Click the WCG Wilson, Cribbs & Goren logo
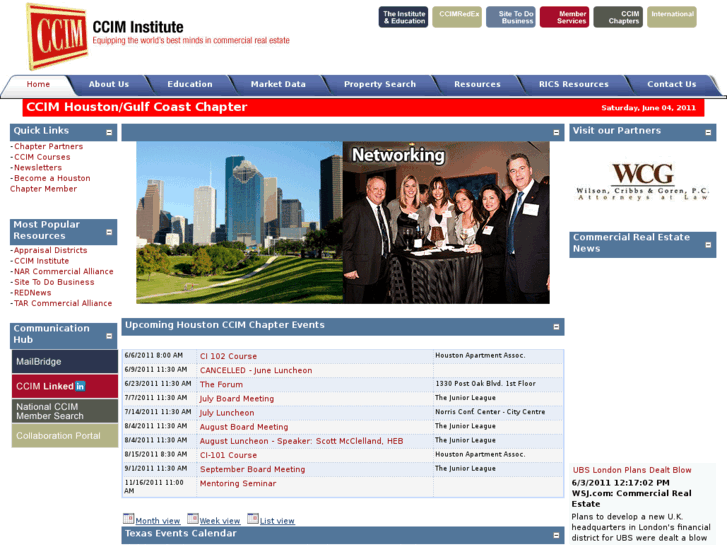Viewport: 727px width, 545px height. click(643, 181)
